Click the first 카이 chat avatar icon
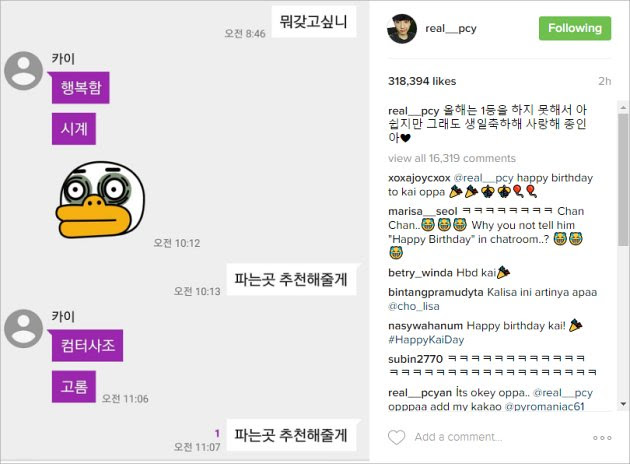The image size is (630, 464). [x=23, y=71]
